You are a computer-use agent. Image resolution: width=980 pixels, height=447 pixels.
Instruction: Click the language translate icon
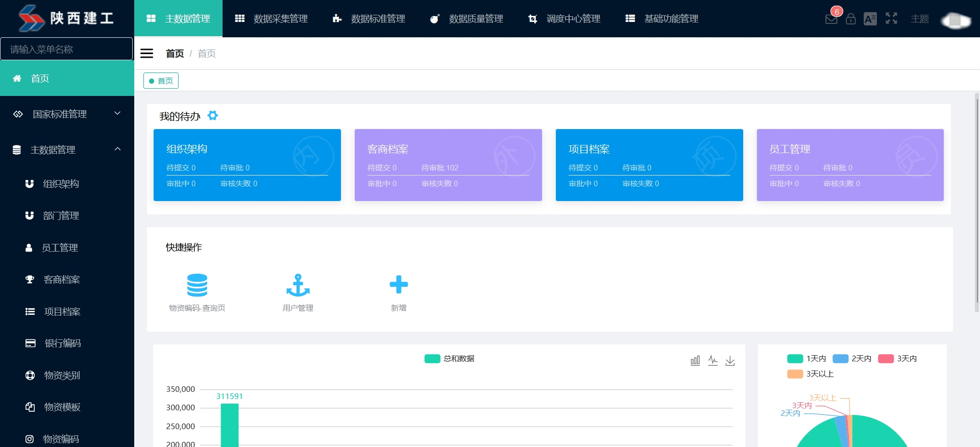pyautogui.click(x=870, y=19)
